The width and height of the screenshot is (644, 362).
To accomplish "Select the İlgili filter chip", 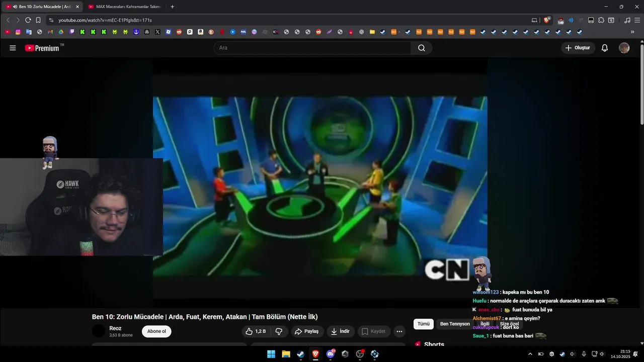I will 485,324.
